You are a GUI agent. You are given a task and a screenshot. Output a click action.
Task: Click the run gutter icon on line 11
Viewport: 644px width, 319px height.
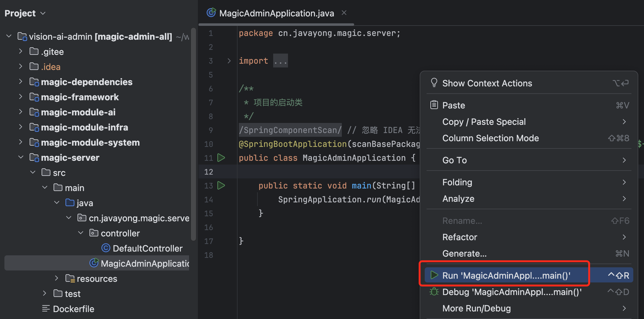221,158
